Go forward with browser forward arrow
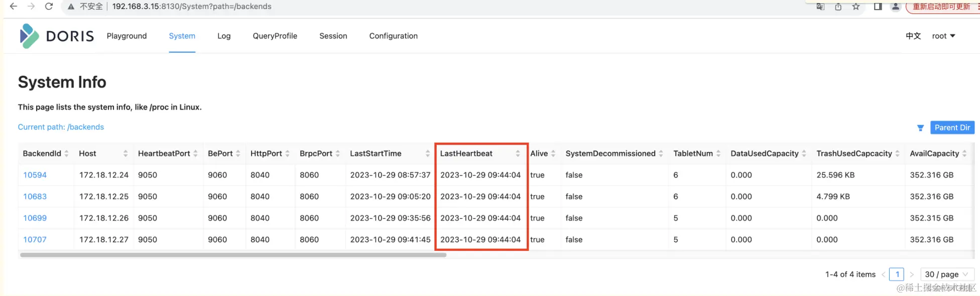The width and height of the screenshot is (980, 296). [x=31, y=7]
